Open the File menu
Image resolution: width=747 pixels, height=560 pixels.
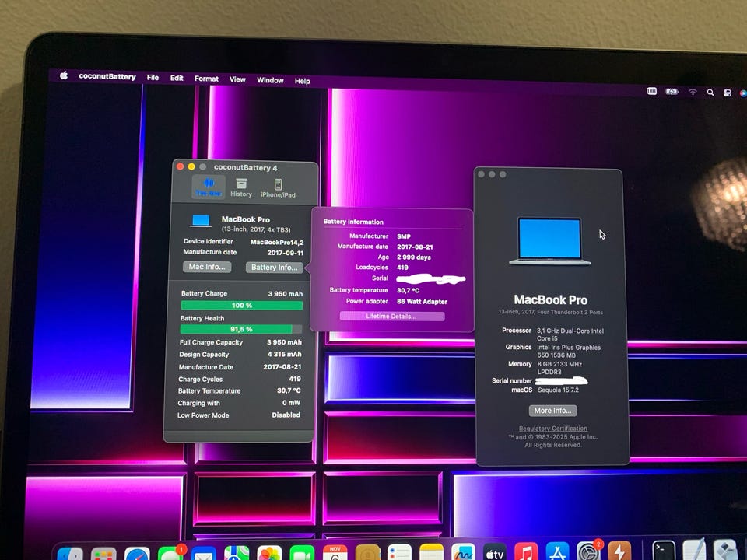tap(153, 77)
